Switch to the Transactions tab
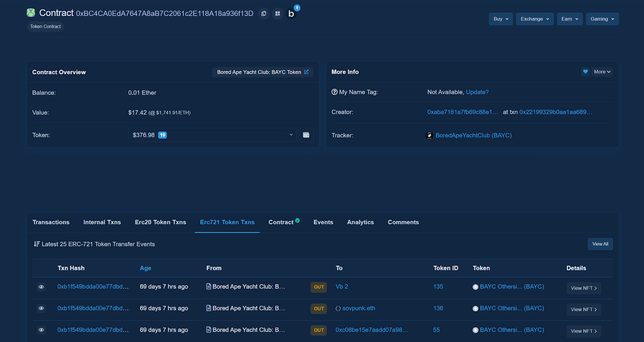 [51, 222]
